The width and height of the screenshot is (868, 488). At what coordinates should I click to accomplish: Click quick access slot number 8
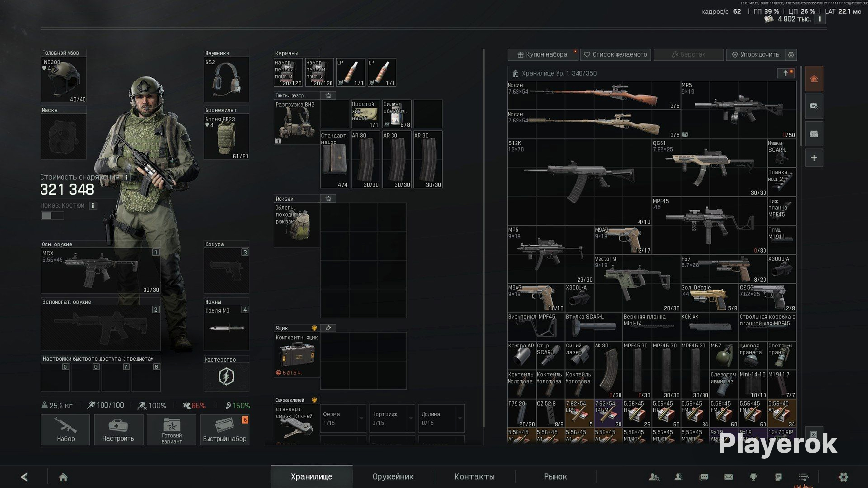click(146, 377)
